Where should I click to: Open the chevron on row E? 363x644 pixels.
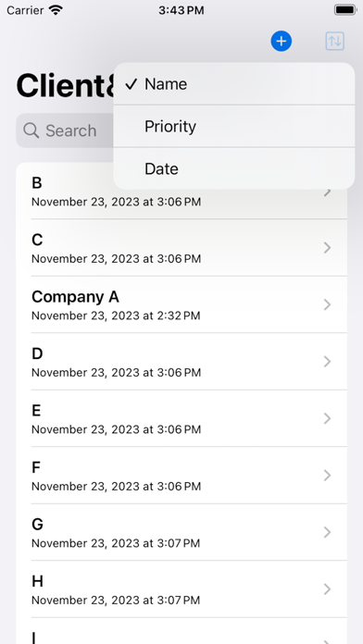point(327,418)
